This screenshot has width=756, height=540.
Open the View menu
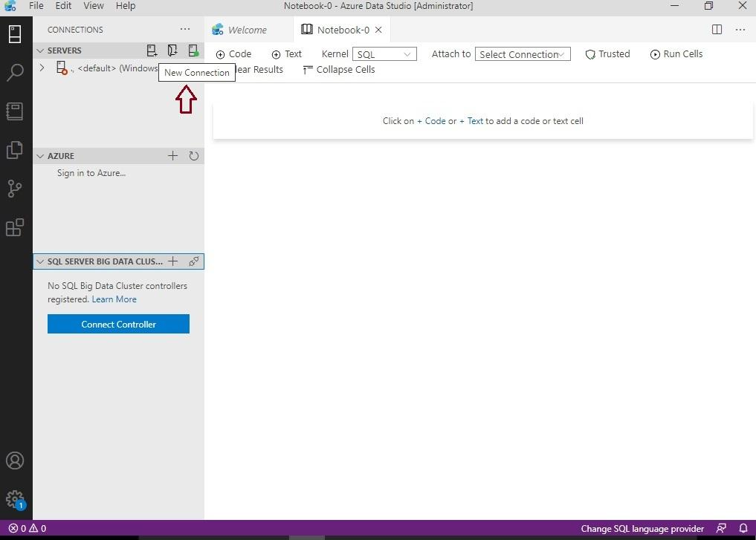click(94, 6)
